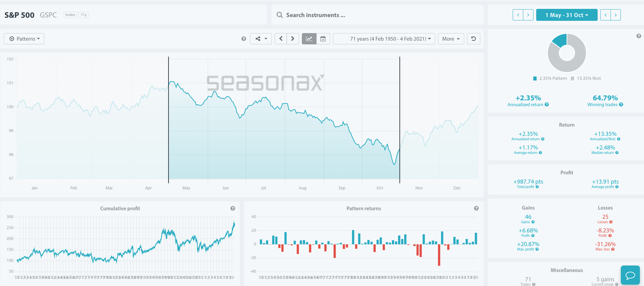Open the More menu

451,39
